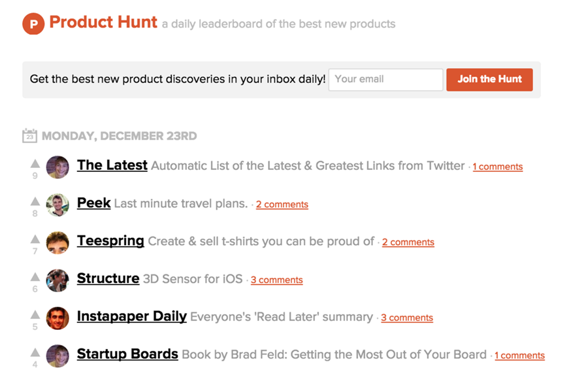
Task: Upvote Startup Boards using the arrow
Action: click(35, 352)
